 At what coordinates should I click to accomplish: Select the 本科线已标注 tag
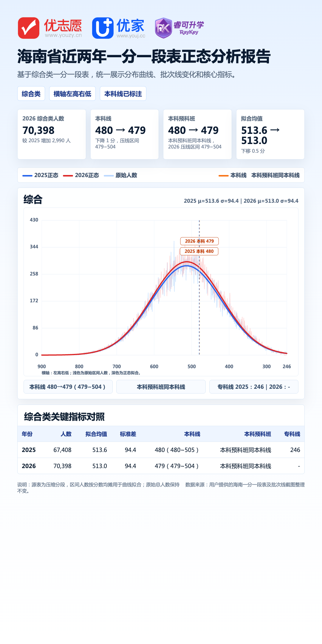[x=123, y=94]
